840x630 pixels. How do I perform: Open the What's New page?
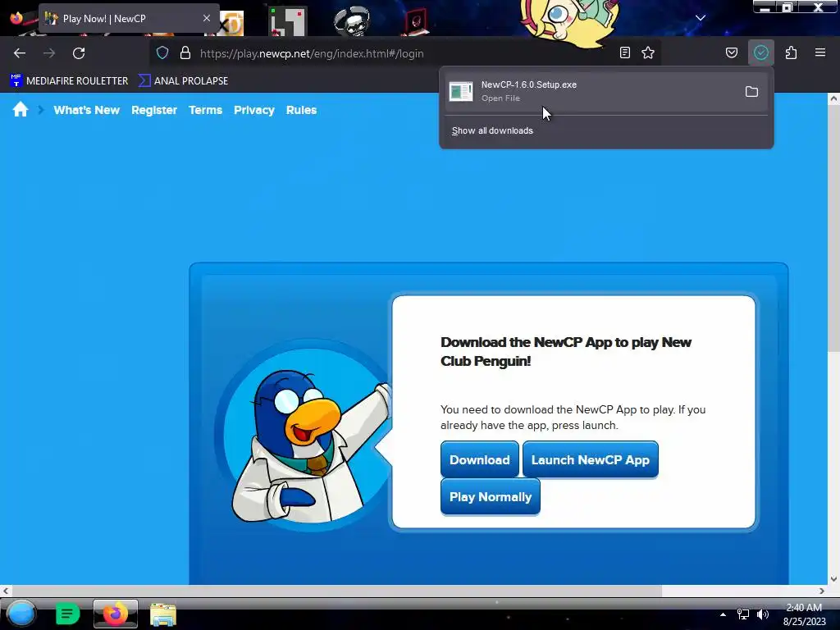[87, 110]
